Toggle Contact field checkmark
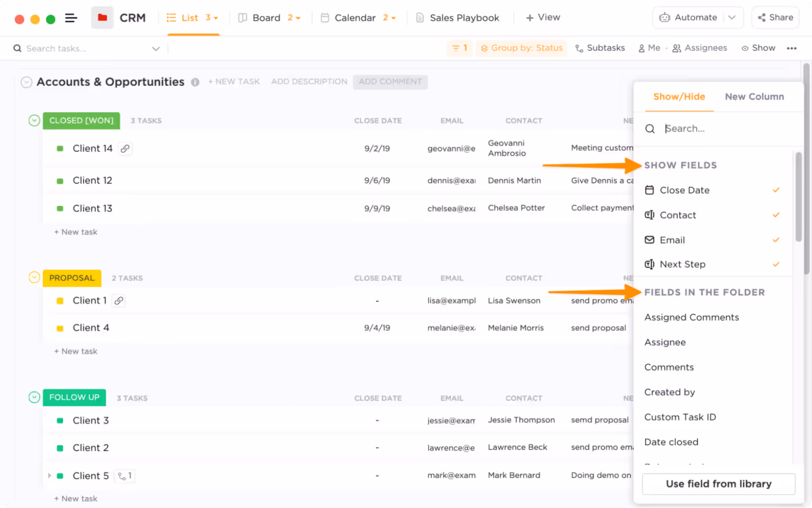The height and width of the screenshot is (508, 812). coord(776,215)
